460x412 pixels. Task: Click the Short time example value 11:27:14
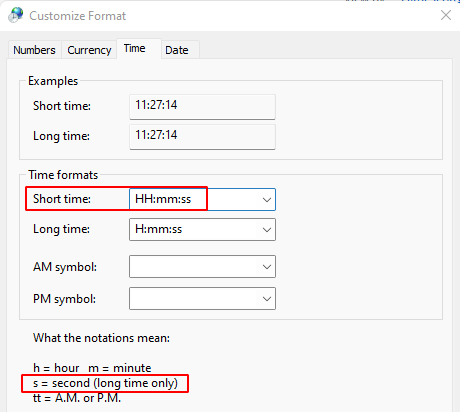point(202,106)
